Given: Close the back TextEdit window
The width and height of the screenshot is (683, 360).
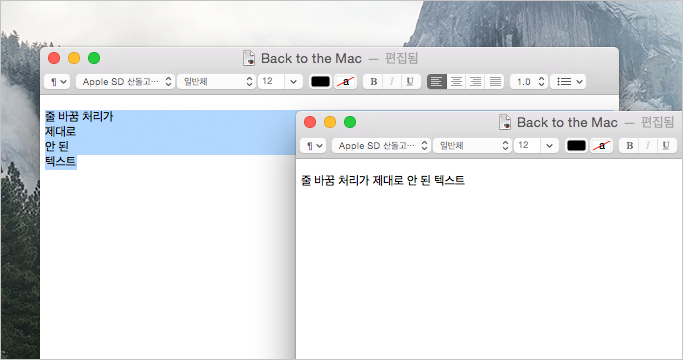Looking at the screenshot, I should [x=54, y=58].
